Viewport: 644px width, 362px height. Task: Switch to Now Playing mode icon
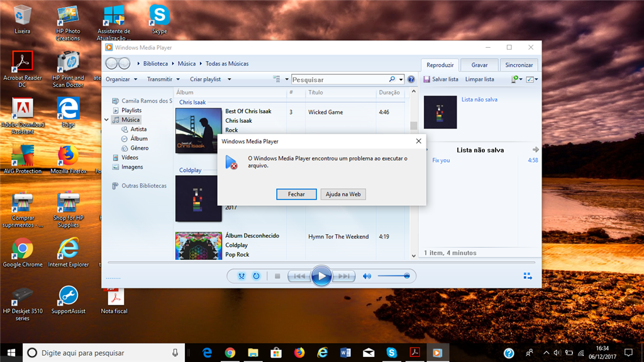click(x=528, y=276)
